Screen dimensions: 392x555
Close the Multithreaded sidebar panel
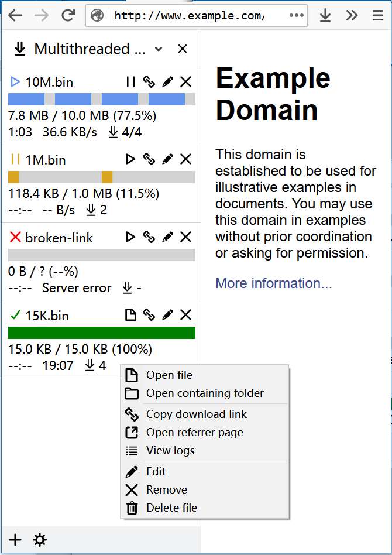(x=183, y=49)
